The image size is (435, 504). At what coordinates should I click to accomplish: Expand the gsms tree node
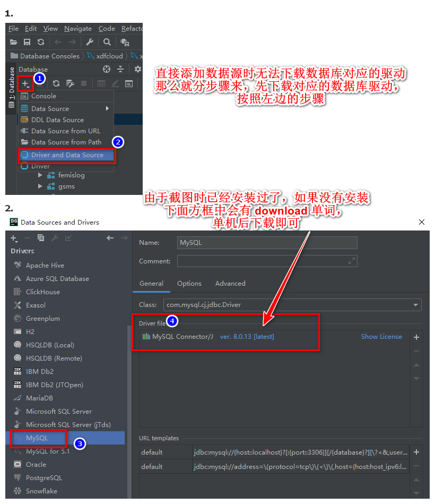[x=40, y=186]
